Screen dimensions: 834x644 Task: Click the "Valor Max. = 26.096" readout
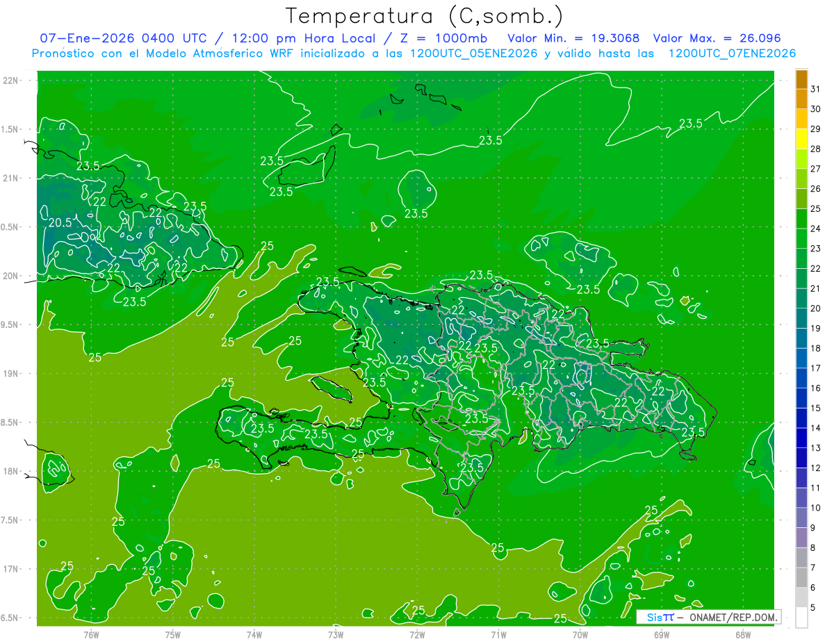(x=717, y=38)
